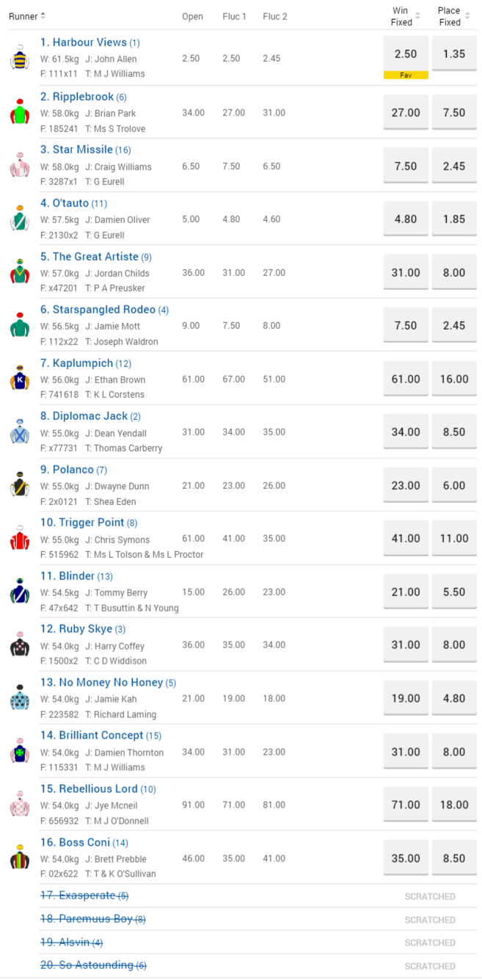
Task: Open The Great Artiste runner link
Action: tap(90, 257)
